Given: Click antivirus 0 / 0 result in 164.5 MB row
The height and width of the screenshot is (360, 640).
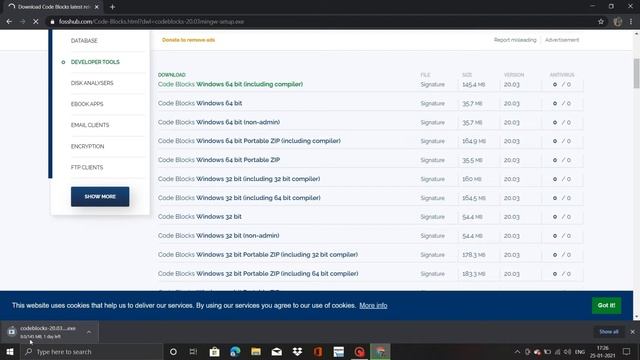Looking at the screenshot, I should pos(562,198).
